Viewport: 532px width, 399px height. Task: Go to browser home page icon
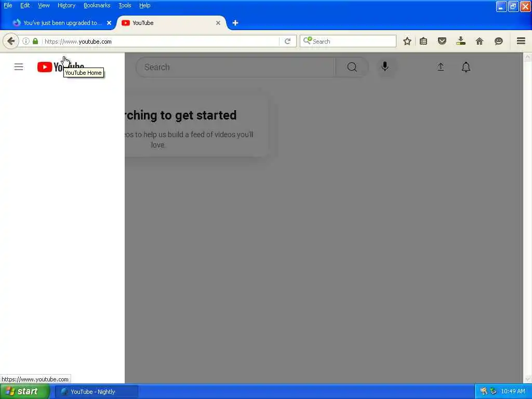coord(480,41)
